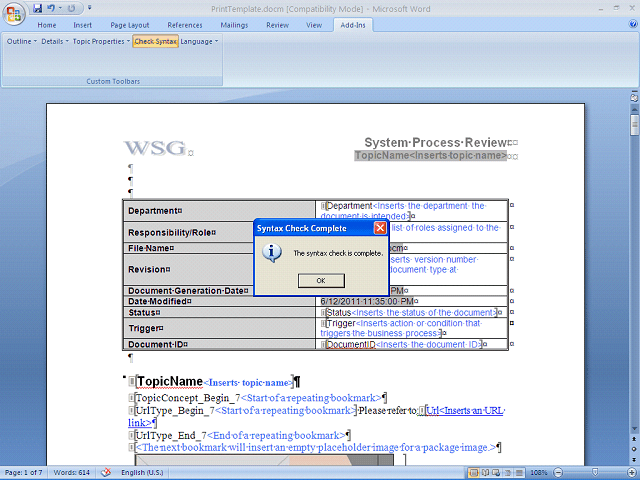Save the document from Quick Access Toolbar
The image size is (640, 480).
click(38, 8)
